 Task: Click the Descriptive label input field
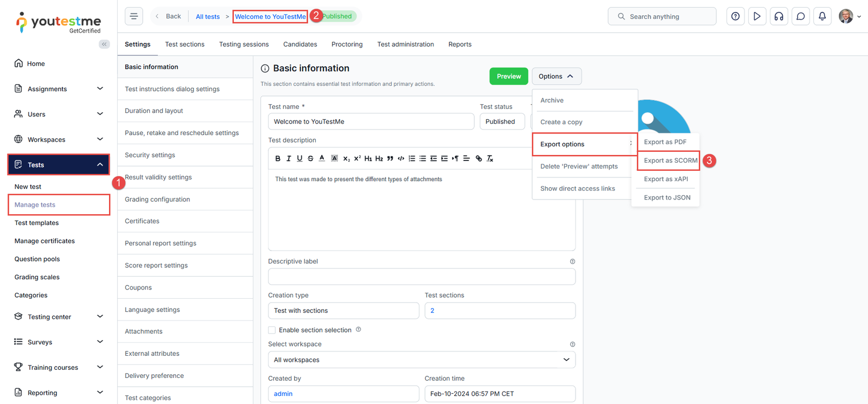[x=422, y=277]
